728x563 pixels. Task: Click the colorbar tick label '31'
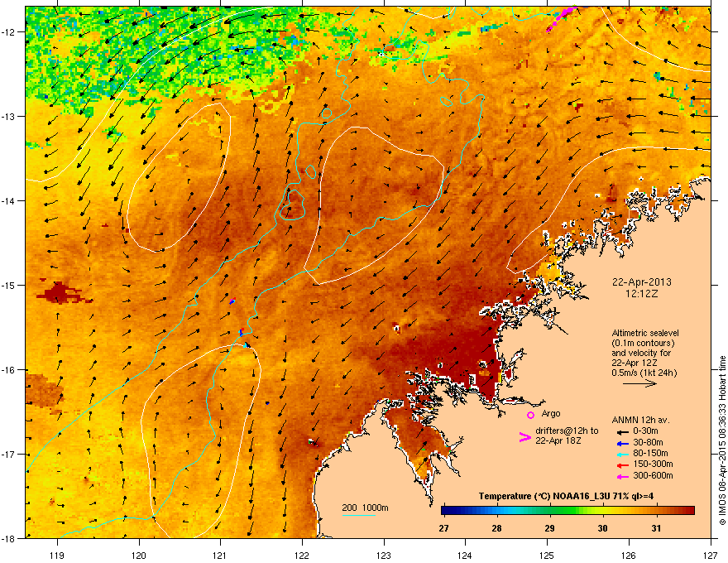pos(655,528)
